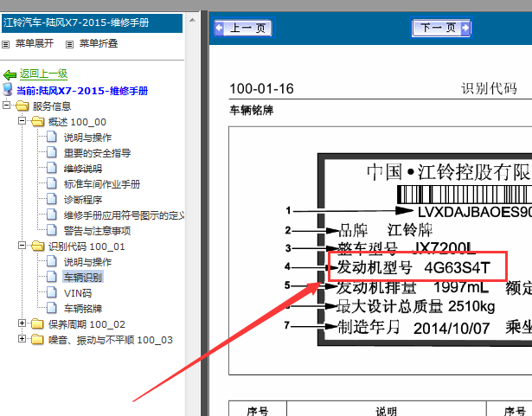Open the 诊断程序 page

point(83,200)
